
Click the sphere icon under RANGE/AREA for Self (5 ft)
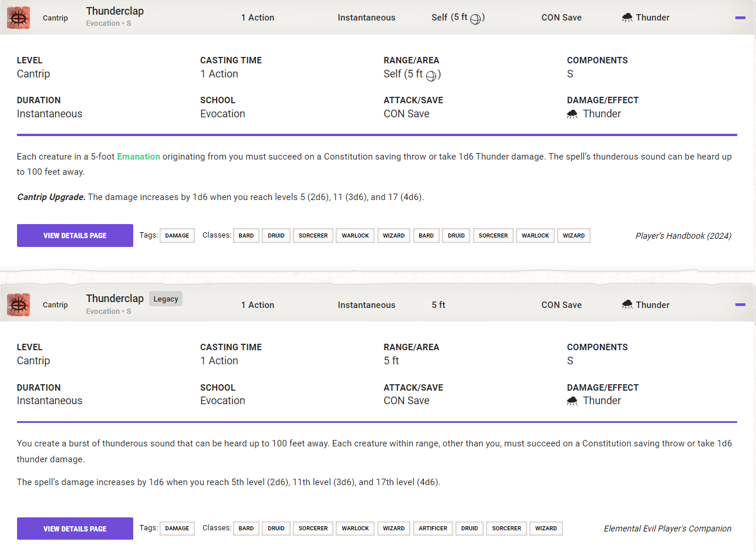tap(431, 76)
